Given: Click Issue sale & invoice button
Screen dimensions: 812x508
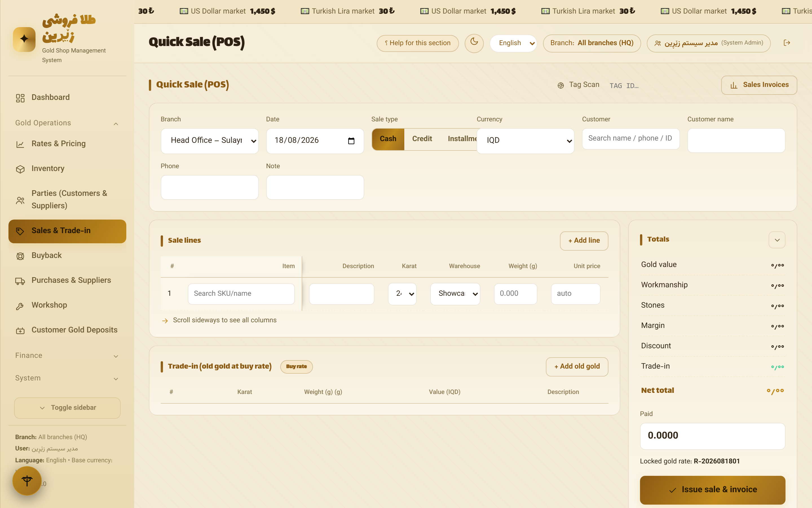Looking at the screenshot, I should click(712, 490).
